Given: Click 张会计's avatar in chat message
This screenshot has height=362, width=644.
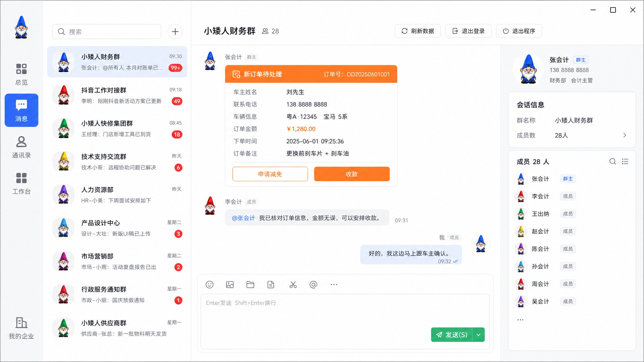Looking at the screenshot, I should pos(210,61).
